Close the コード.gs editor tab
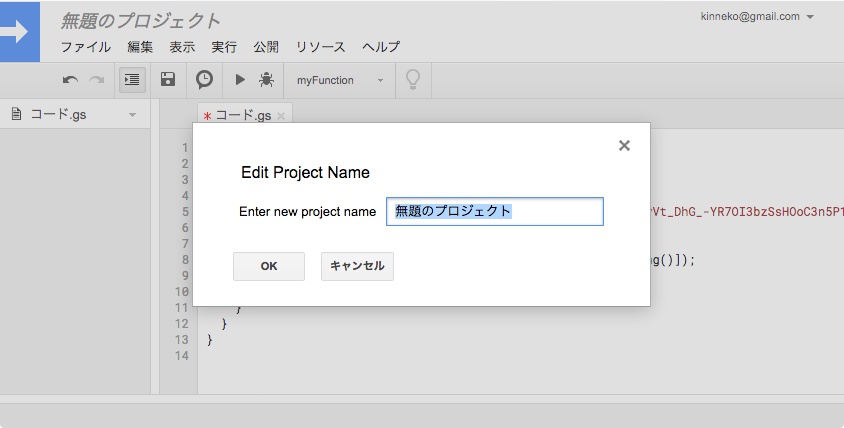 [x=281, y=116]
